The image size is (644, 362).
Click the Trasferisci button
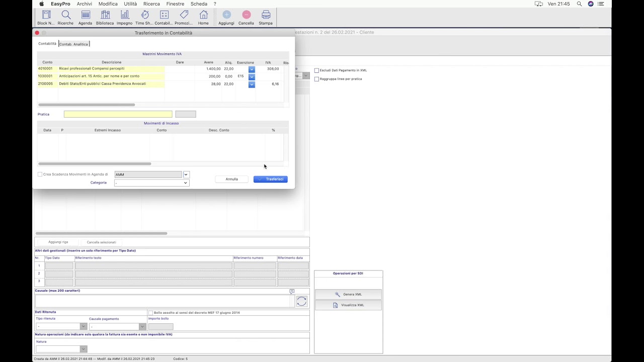point(271,179)
